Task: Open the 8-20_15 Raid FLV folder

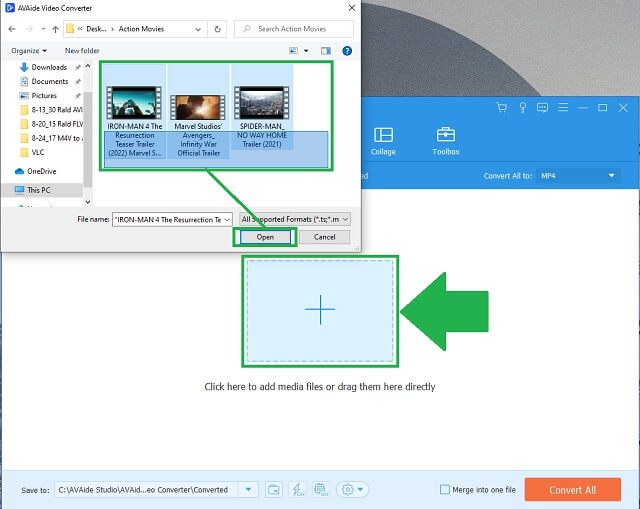Action: tap(51, 124)
